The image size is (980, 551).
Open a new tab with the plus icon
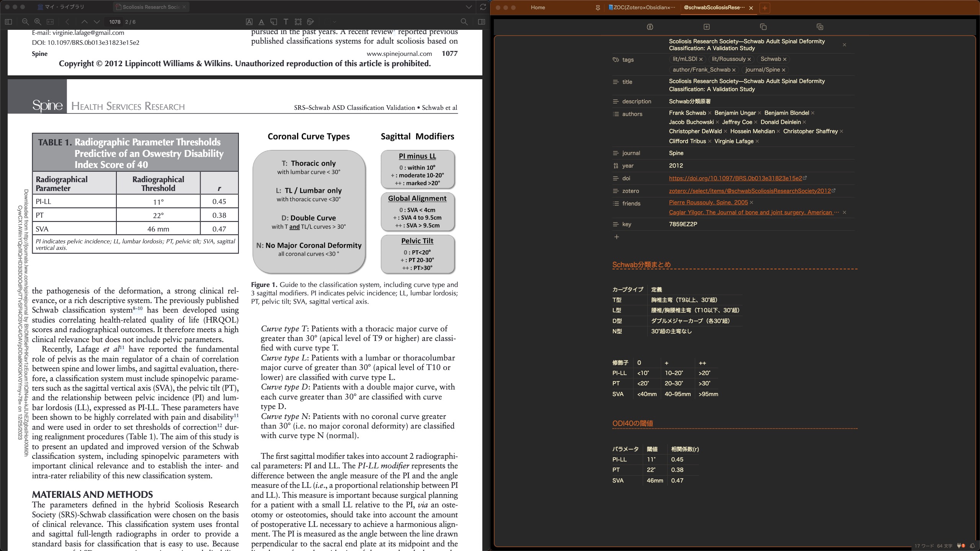point(765,8)
